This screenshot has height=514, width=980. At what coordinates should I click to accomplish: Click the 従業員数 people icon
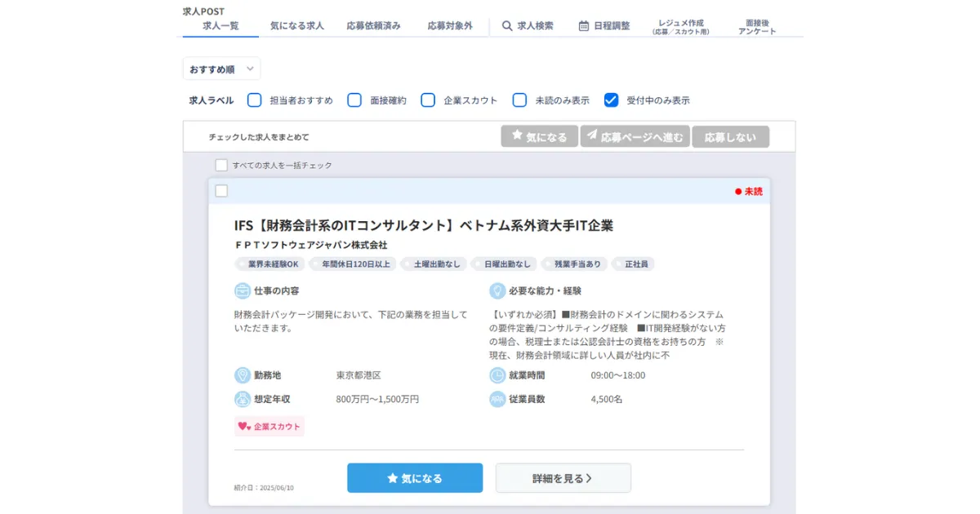tap(499, 399)
